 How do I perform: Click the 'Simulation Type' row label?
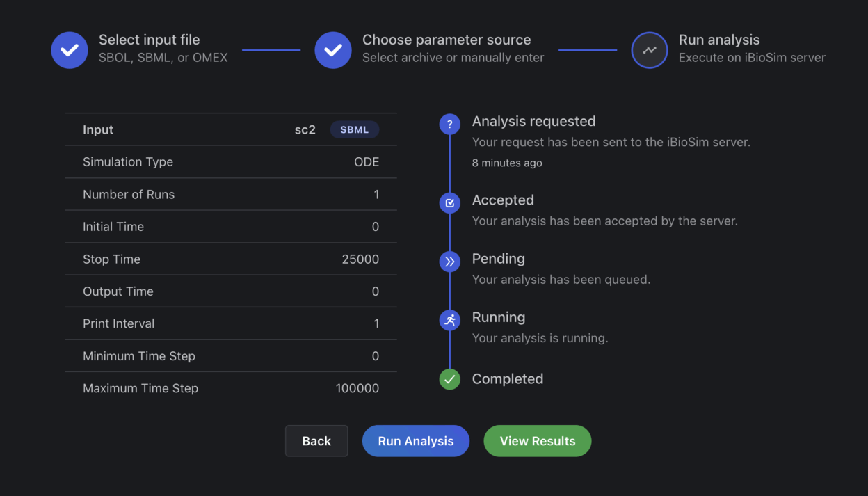(x=128, y=162)
